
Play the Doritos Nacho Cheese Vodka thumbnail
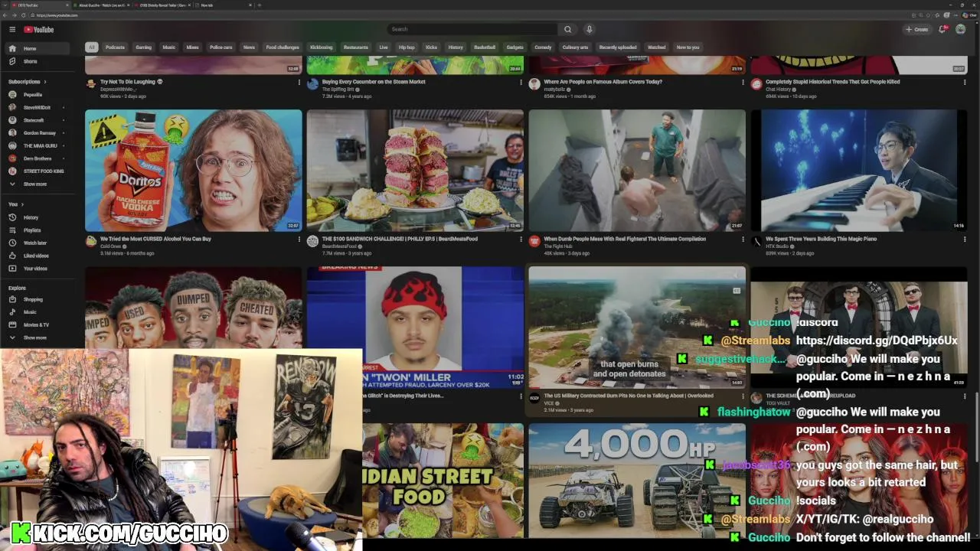194,170
